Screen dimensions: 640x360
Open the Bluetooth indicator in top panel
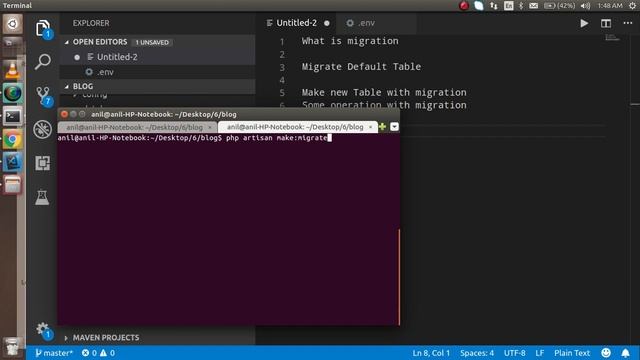pyautogui.click(x=521, y=6)
